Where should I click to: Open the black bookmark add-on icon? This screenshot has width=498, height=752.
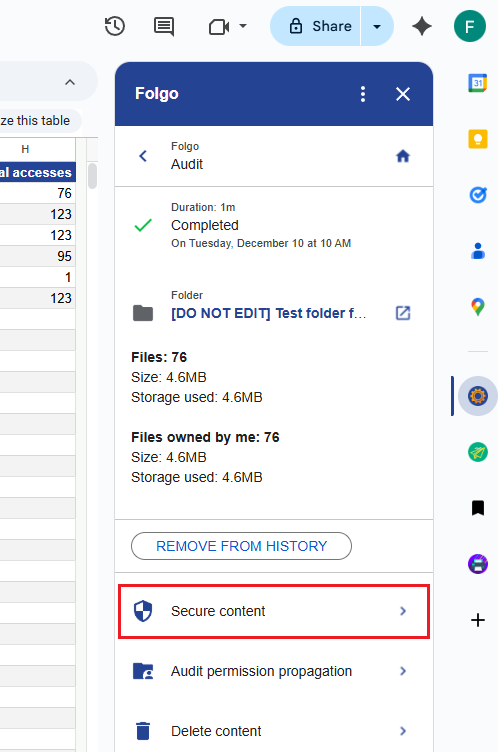click(x=478, y=508)
